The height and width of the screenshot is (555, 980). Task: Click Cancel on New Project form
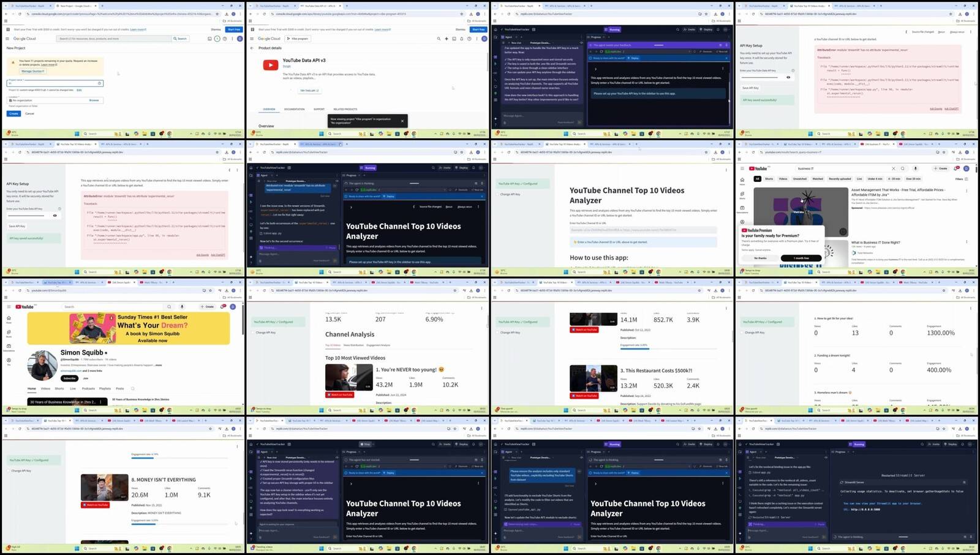[29, 113]
